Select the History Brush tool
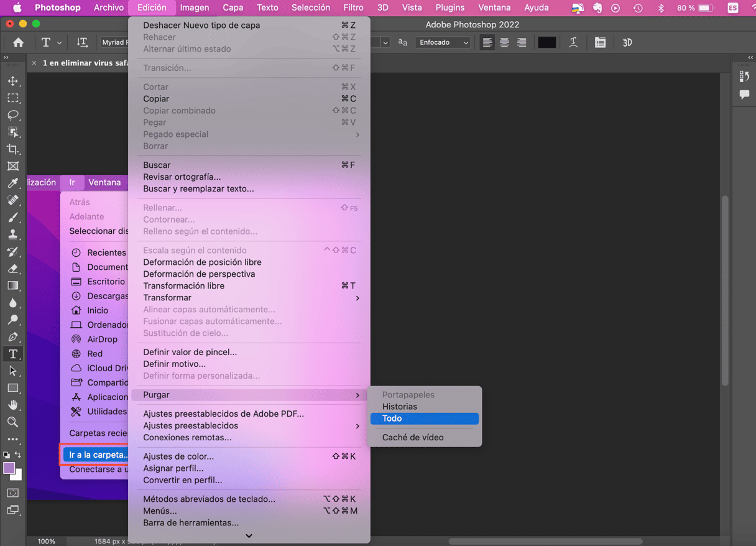Viewport: 756px width, 546px height. click(x=12, y=252)
